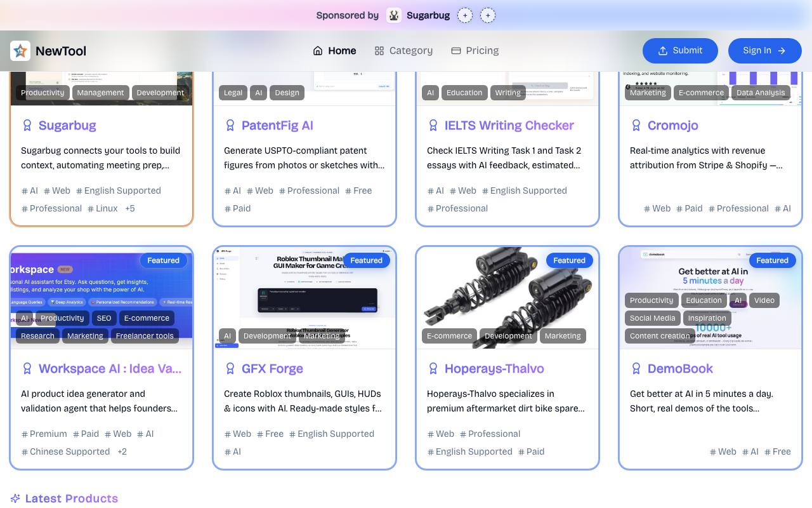The image size is (812, 508).
Task: Expand the +5 tags on Sugarbug card
Action: 130,208
